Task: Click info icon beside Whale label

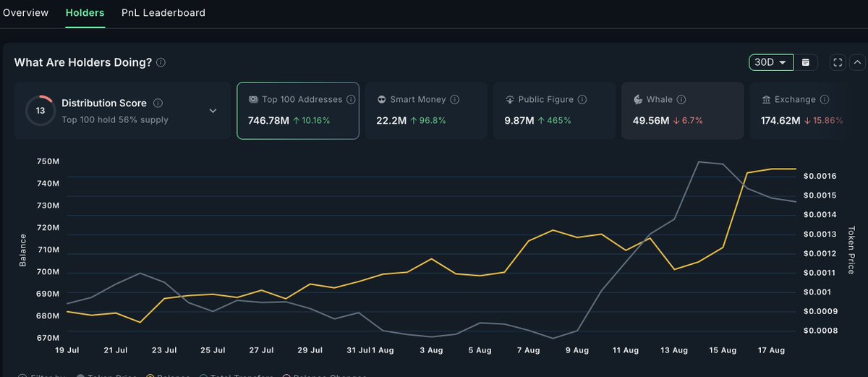Action: coord(681,100)
